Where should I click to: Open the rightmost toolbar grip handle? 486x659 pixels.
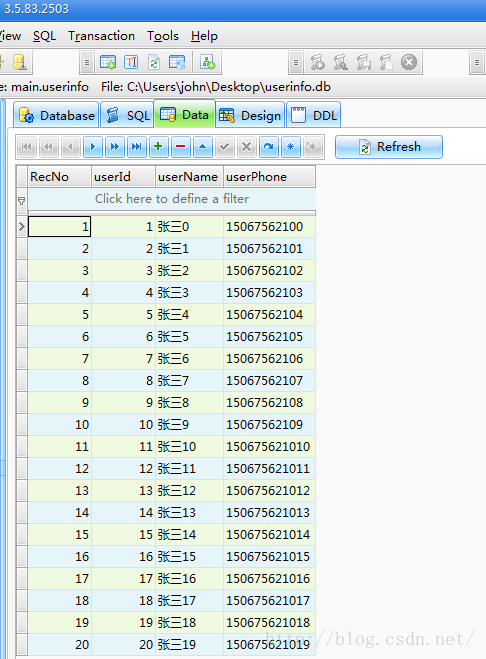(476, 63)
